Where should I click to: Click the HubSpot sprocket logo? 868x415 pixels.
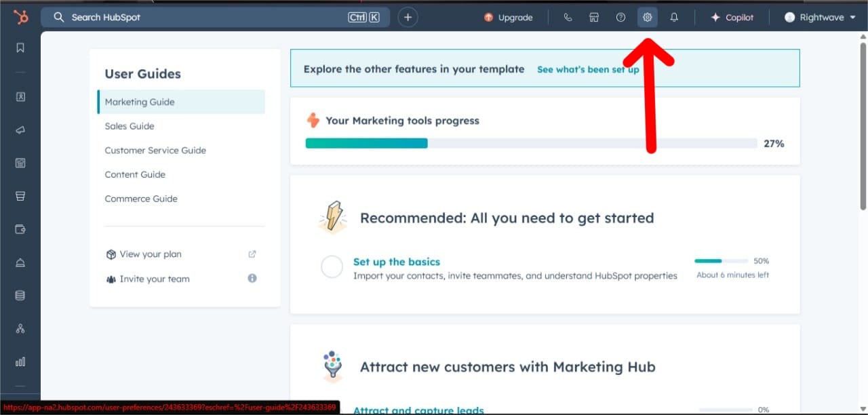pyautogui.click(x=21, y=18)
